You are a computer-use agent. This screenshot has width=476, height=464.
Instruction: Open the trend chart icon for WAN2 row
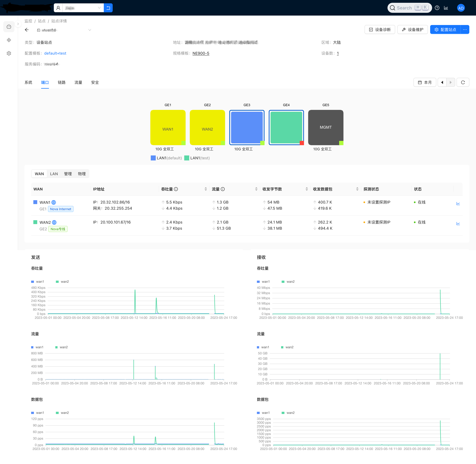[458, 224]
